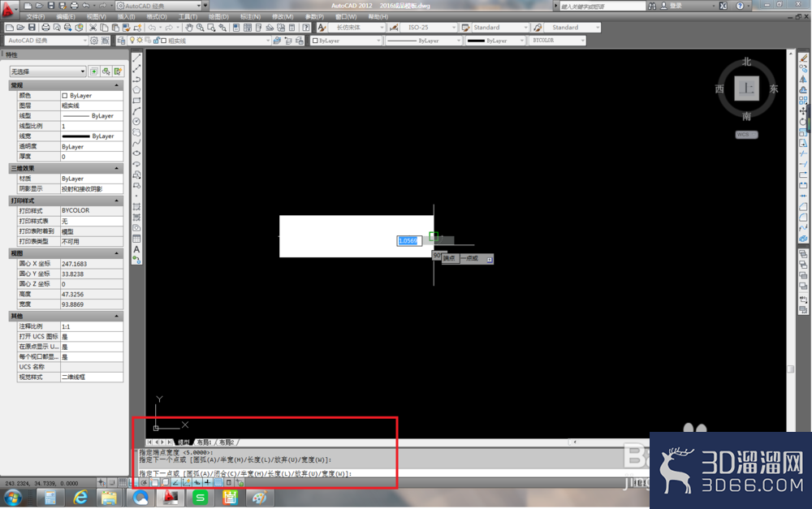812x509 pixels.
Task: Open the 无选择 selection dropdown in properties
Action: pos(48,71)
